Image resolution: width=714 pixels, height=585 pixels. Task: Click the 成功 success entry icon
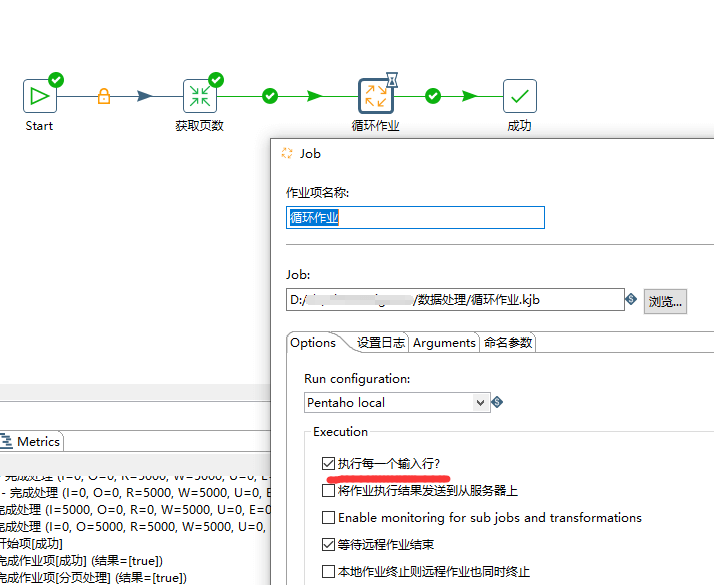point(520,96)
